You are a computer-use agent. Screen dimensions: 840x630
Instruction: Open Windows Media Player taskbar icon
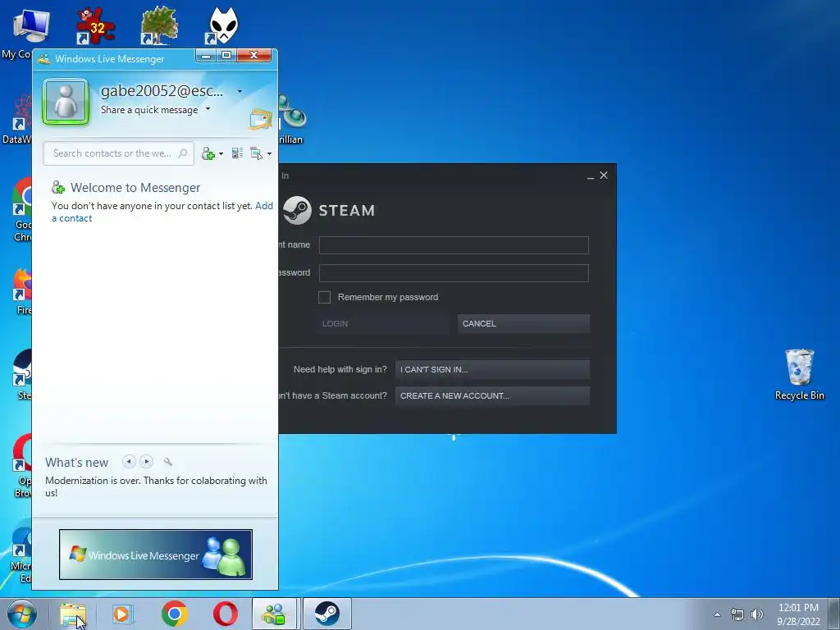click(123, 614)
